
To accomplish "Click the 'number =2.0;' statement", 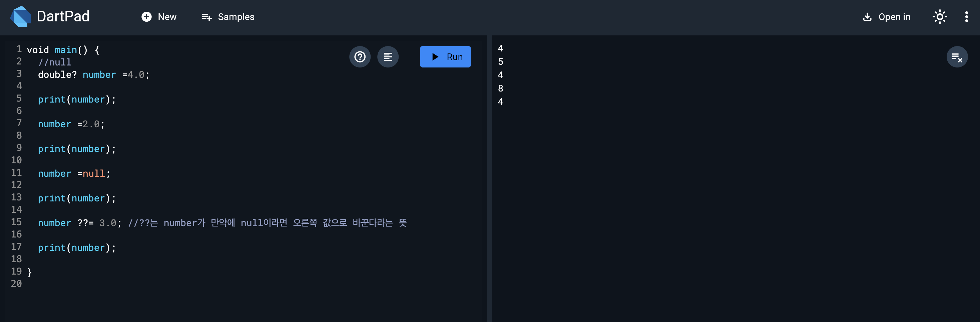I will tap(71, 124).
